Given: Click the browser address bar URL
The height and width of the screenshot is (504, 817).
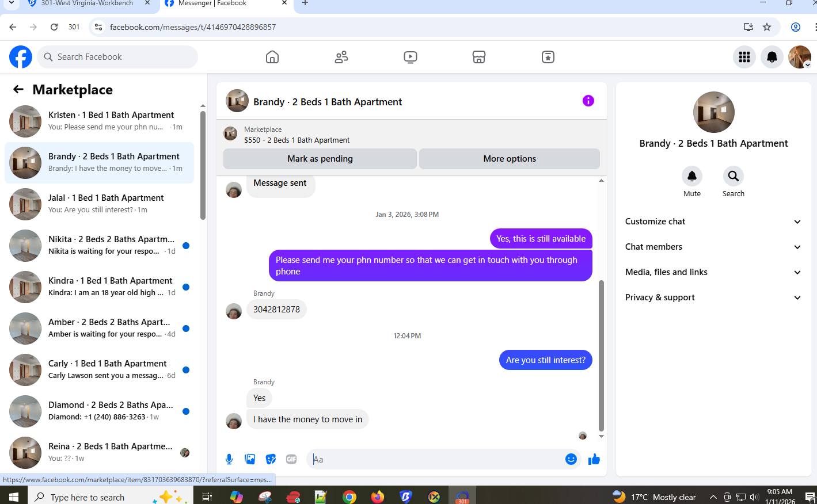Looking at the screenshot, I should click(x=193, y=27).
